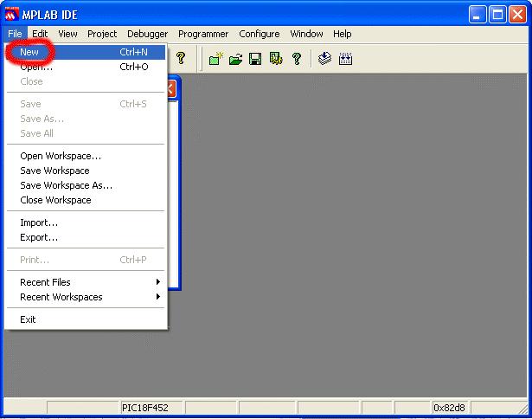
Task: Maximize the MPLAB IDE window
Action: 497,15
